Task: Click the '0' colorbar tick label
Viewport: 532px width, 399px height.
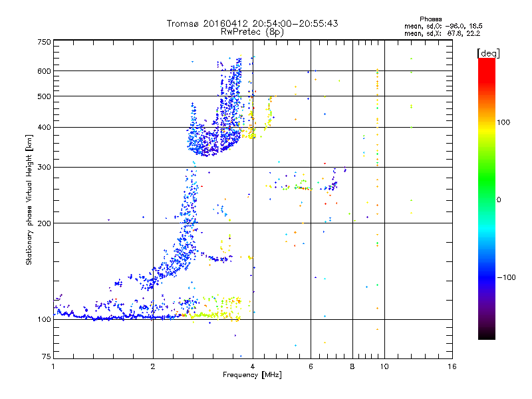Action: 498,200
